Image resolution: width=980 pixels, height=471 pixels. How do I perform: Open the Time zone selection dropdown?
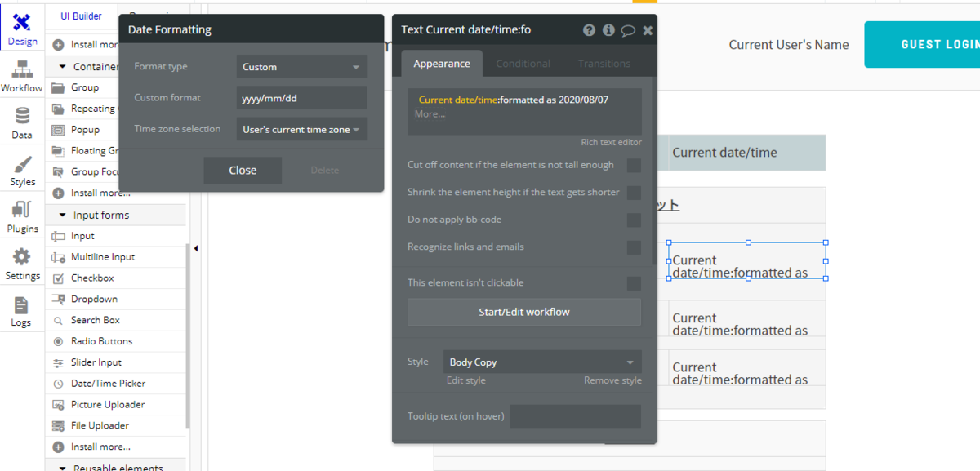(301, 129)
